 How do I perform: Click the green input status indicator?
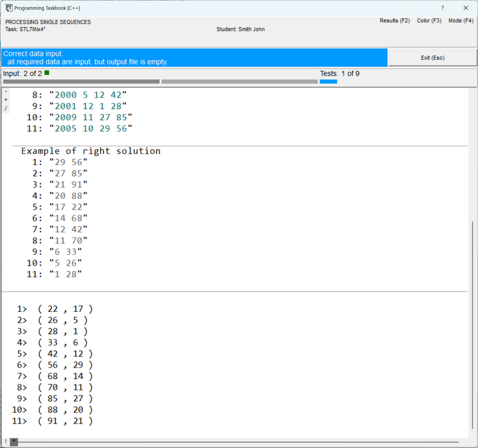(47, 73)
